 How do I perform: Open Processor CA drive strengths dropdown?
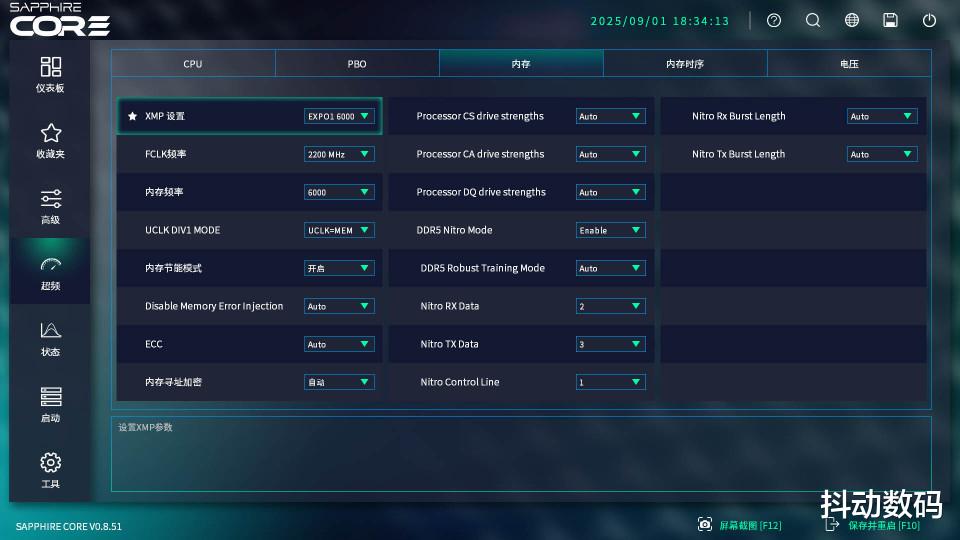[610, 154]
